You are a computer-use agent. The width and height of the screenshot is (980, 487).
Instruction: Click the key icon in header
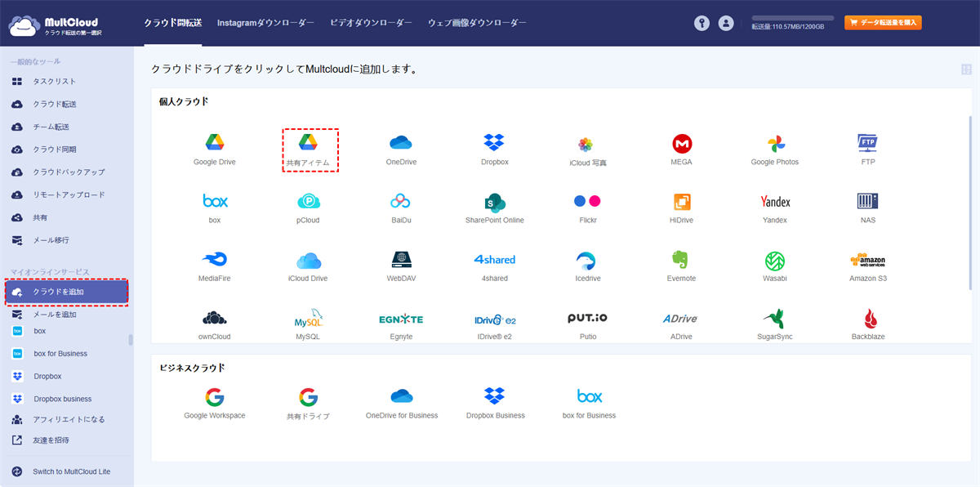click(x=702, y=23)
